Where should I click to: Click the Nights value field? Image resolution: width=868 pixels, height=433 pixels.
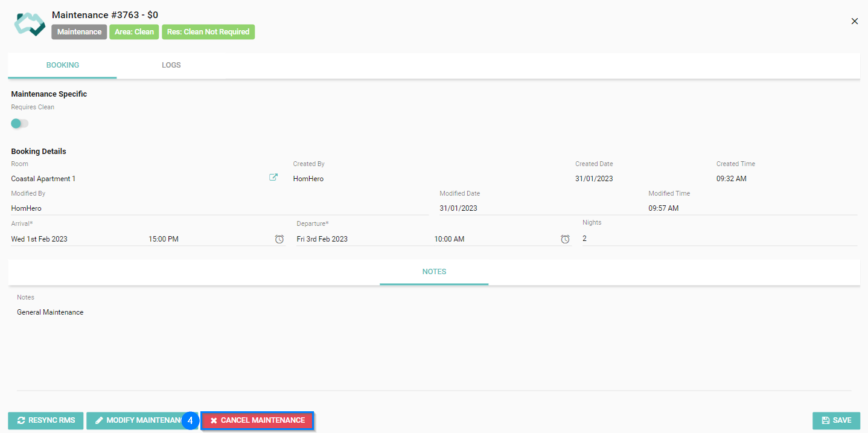pos(718,239)
